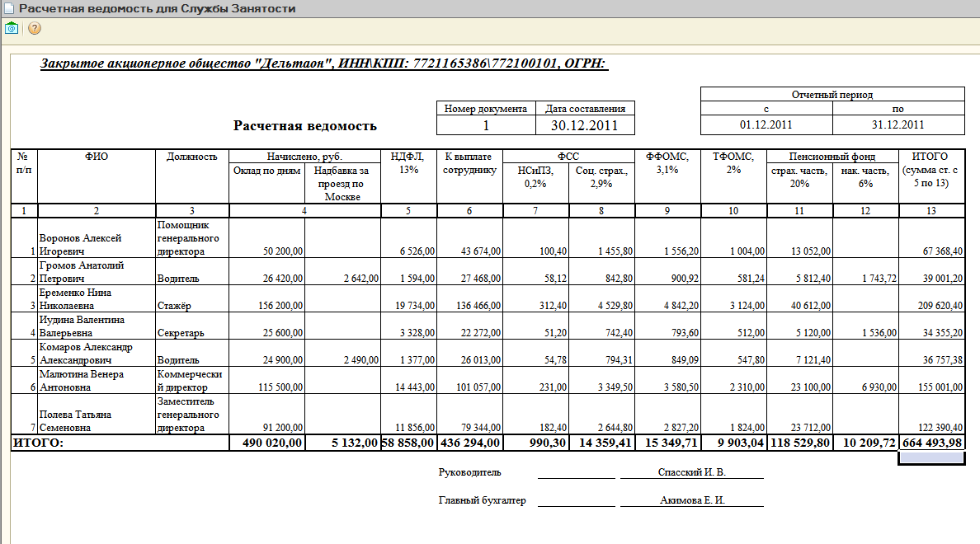
Task: Open help with the question mark icon
Action: [35, 28]
